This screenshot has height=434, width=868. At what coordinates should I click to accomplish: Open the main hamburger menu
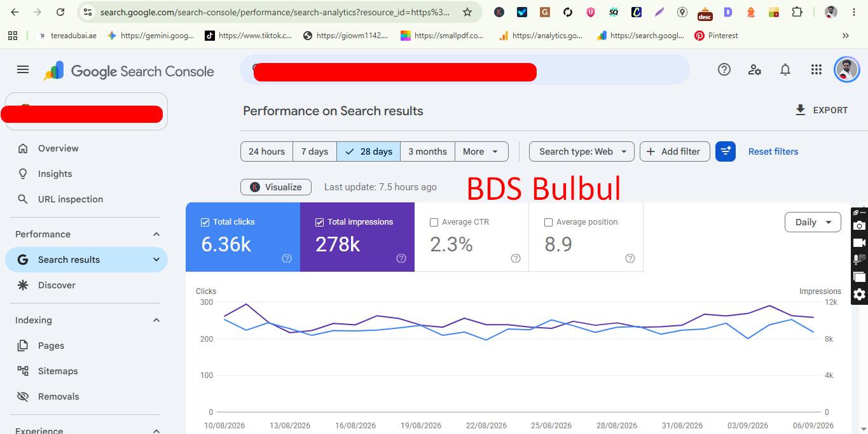click(23, 69)
